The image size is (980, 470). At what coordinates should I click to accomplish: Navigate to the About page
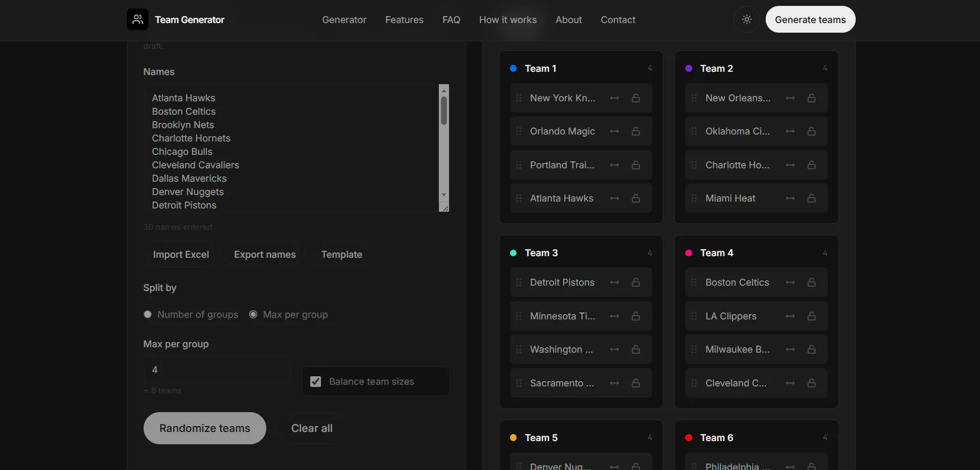click(x=568, y=20)
